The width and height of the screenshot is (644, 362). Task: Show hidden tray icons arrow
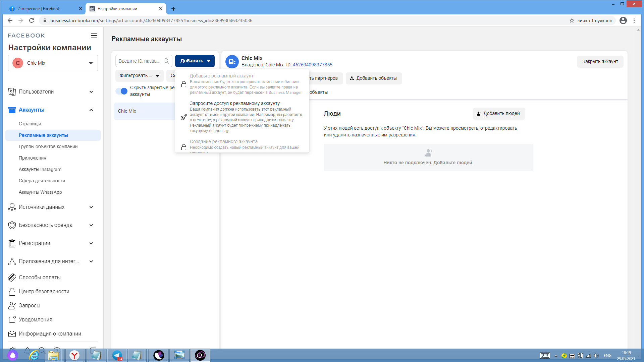point(556,356)
